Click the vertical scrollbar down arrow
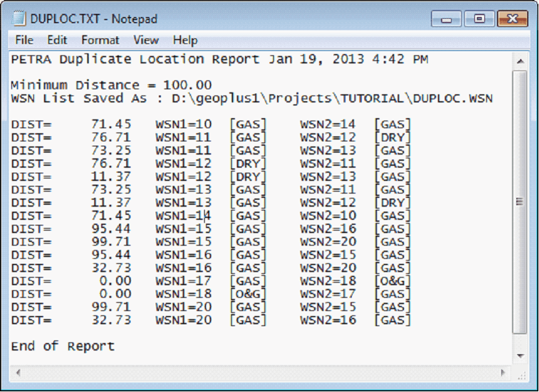The image size is (539, 392). coord(520,356)
